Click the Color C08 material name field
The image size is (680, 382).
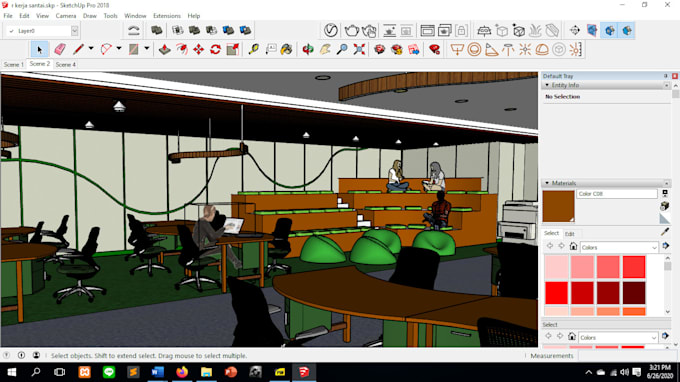point(617,194)
